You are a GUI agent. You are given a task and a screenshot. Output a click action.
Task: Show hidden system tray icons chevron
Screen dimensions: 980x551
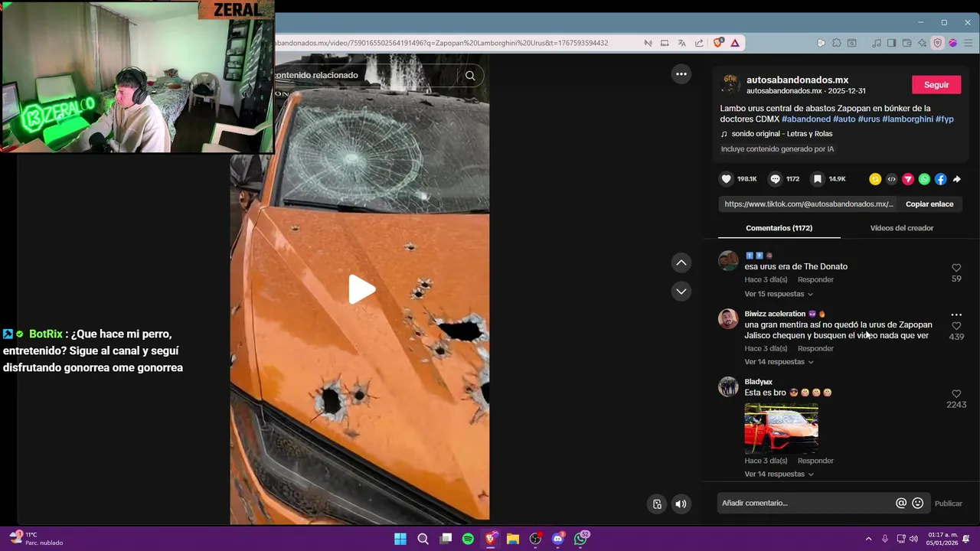click(868, 539)
